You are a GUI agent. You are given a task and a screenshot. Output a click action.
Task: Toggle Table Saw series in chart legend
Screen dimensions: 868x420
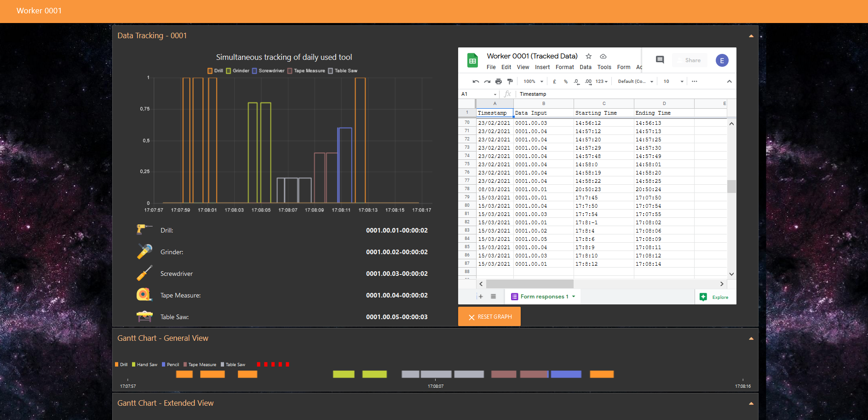[343, 71]
